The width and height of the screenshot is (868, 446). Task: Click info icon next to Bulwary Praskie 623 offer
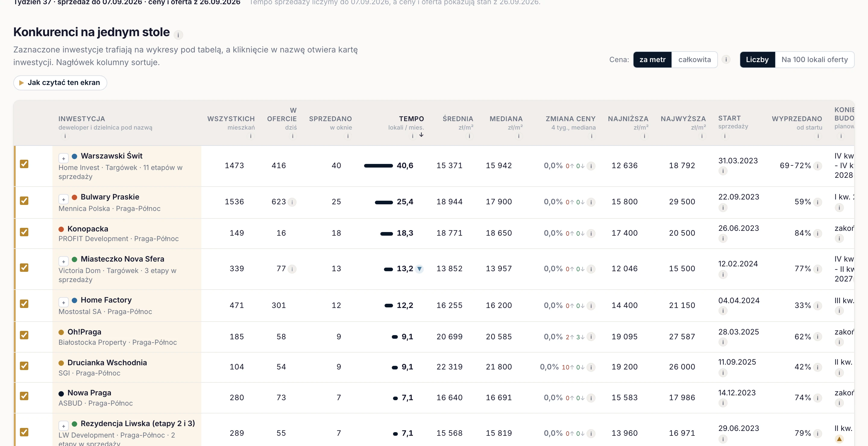coord(292,202)
